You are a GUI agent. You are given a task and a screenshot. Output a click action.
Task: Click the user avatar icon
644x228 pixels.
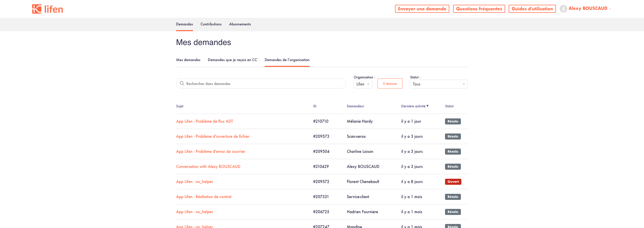point(563,9)
